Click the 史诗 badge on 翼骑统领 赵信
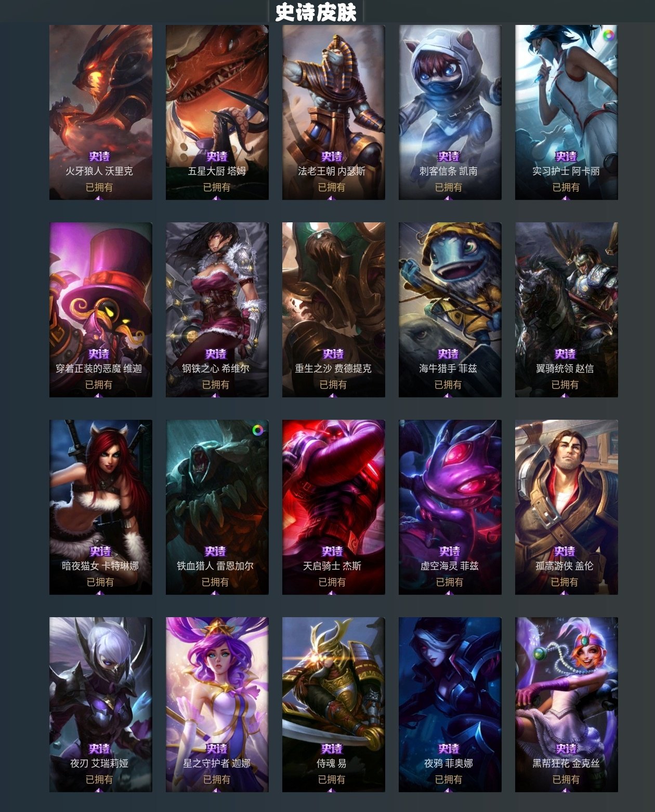 click(x=565, y=354)
